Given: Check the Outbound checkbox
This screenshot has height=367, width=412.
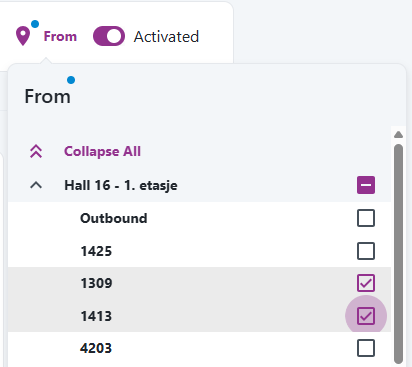Looking at the screenshot, I should pyautogui.click(x=366, y=218).
